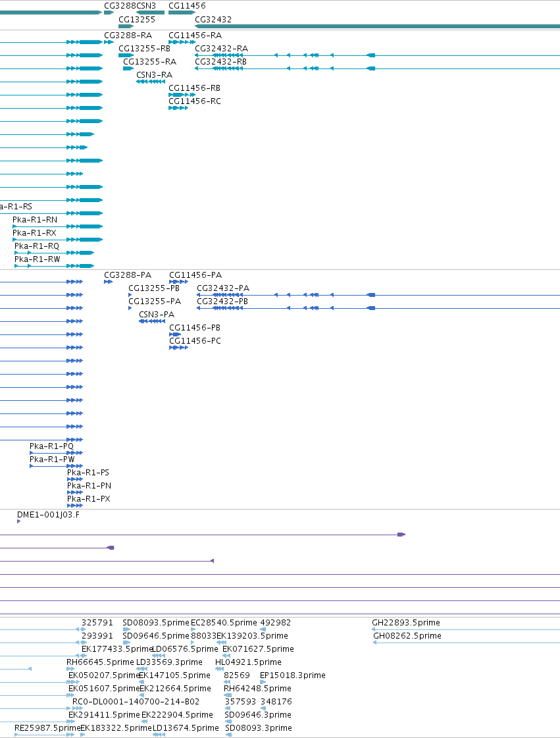This screenshot has width=560, height=738.
Task: Click EST label 357593
Action: point(240,702)
